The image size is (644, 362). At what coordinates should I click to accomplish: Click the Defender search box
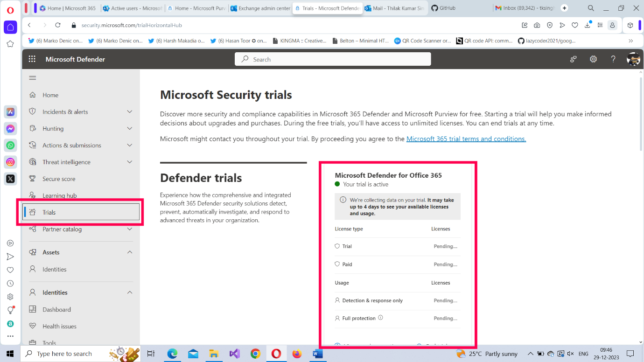333,59
